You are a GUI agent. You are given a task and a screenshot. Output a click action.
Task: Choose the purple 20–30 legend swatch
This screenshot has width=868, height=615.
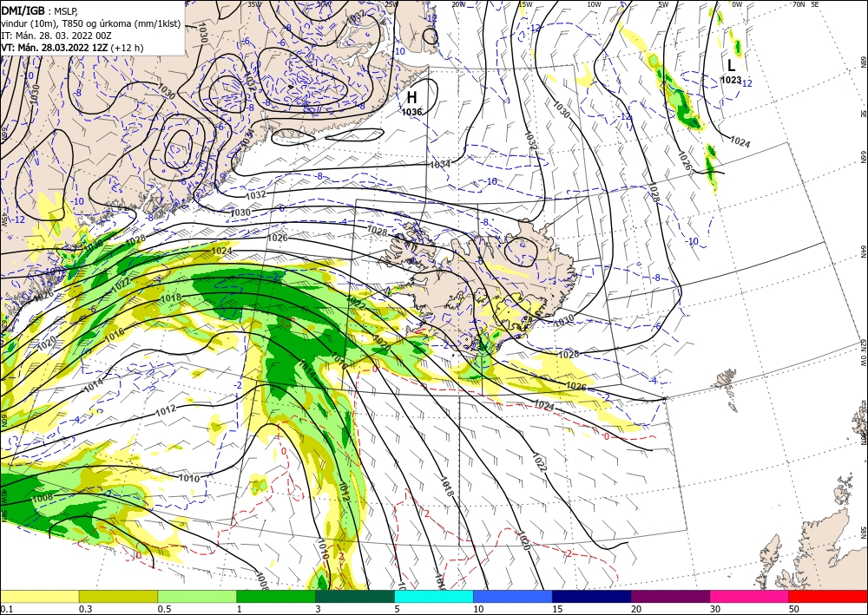[x=670, y=596]
